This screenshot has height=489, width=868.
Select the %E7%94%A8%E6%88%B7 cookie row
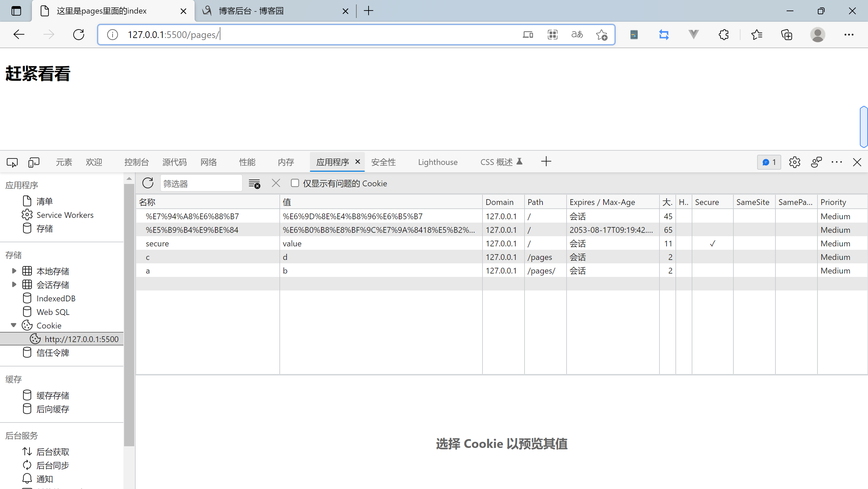pyautogui.click(x=502, y=216)
